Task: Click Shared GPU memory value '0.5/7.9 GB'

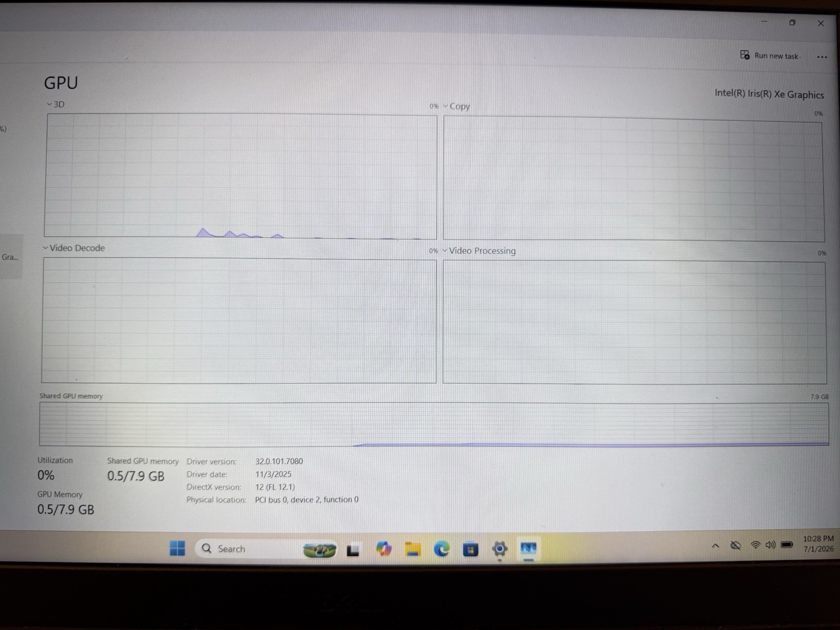Action: click(136, 476)
